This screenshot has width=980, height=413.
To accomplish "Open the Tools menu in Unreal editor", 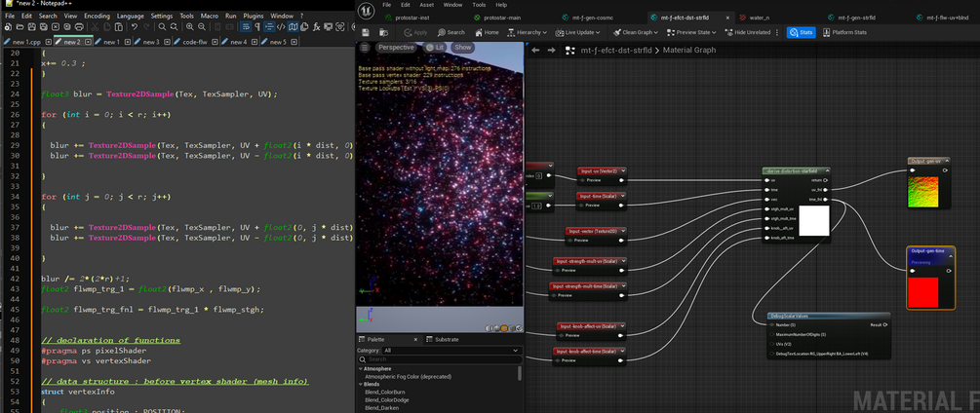I will 479,4.
